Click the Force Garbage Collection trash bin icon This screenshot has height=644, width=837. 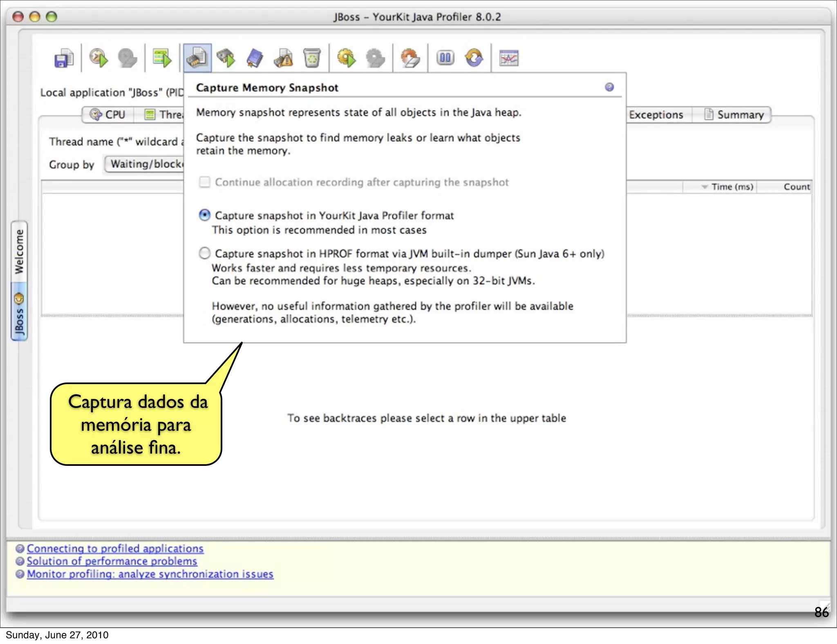coord(312,58)
